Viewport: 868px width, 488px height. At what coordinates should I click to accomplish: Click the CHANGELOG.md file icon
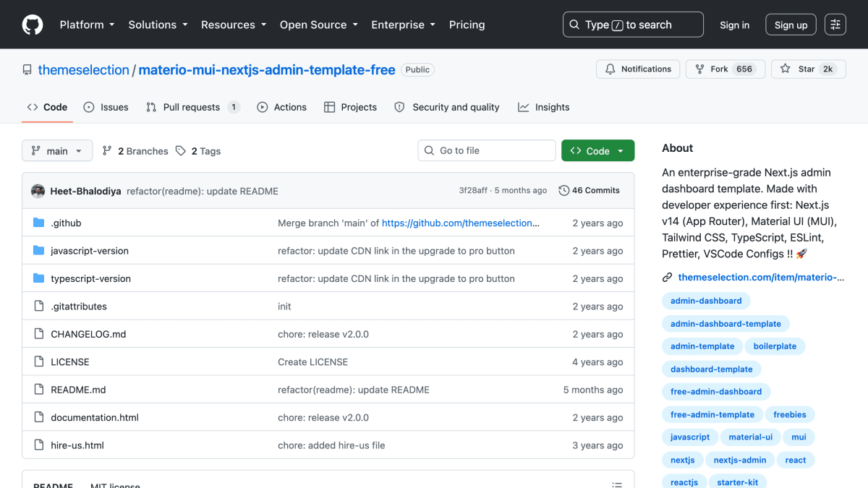tap(39, 334)
